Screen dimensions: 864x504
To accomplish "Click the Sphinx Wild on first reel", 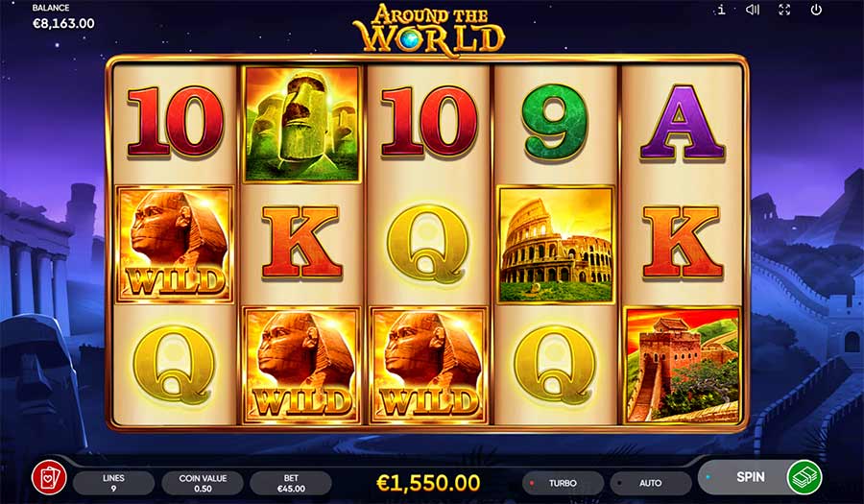I will coord(175,245).
